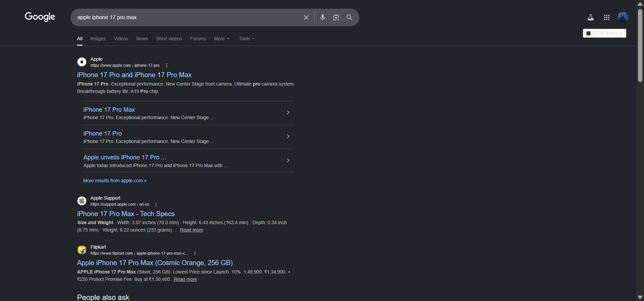Click the flipkart.com result URL text
The width and height of the screenshot is (644, 301).
tap(139, 253)
